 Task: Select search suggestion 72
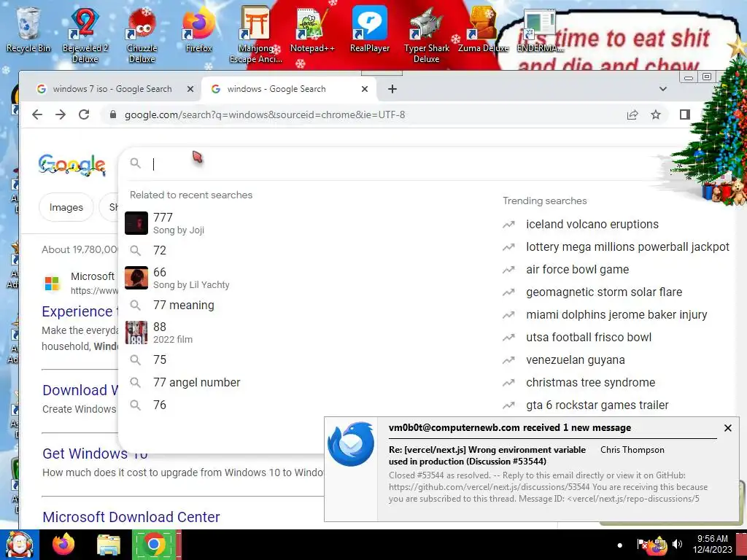pos(305,251)
